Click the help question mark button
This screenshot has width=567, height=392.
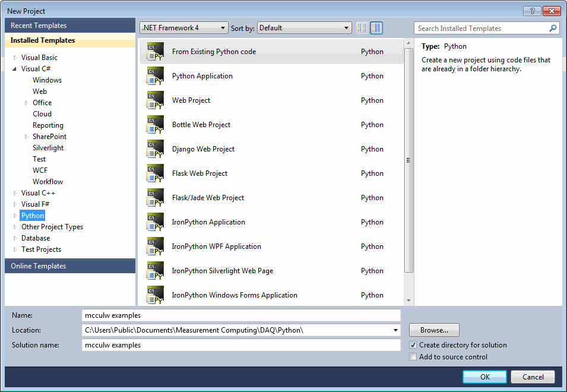tap(533, 11)
